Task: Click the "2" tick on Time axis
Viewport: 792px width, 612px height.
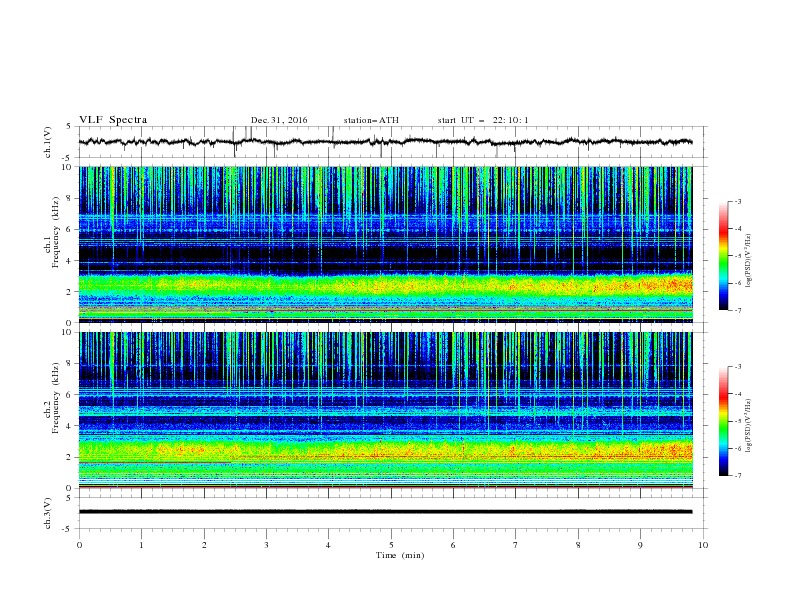Action: 204,545
